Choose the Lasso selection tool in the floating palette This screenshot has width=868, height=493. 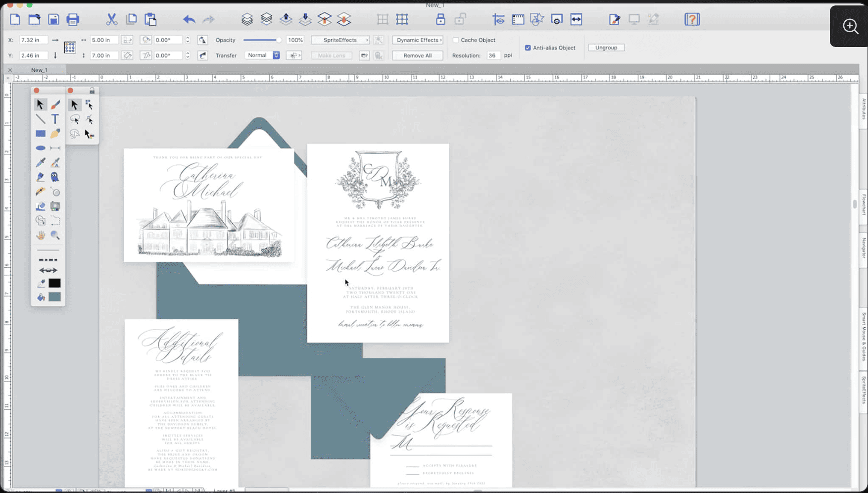pyautogui.click(x=75, y=119)
